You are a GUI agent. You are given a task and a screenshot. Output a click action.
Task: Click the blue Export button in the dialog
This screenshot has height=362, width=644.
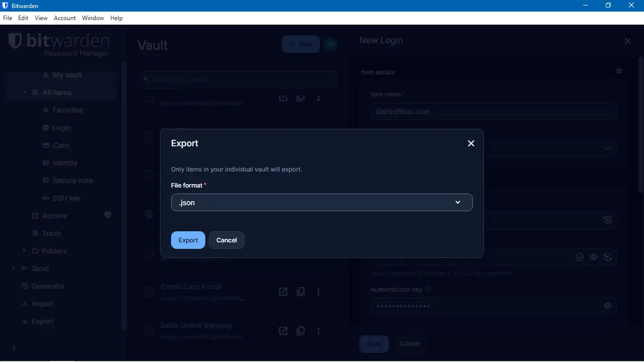click(188, 240)
